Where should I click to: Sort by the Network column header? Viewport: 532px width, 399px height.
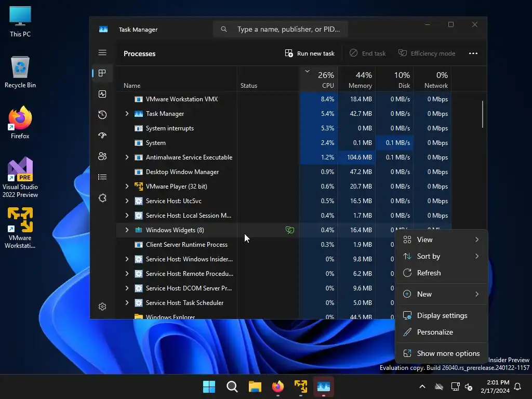point(433,79)
